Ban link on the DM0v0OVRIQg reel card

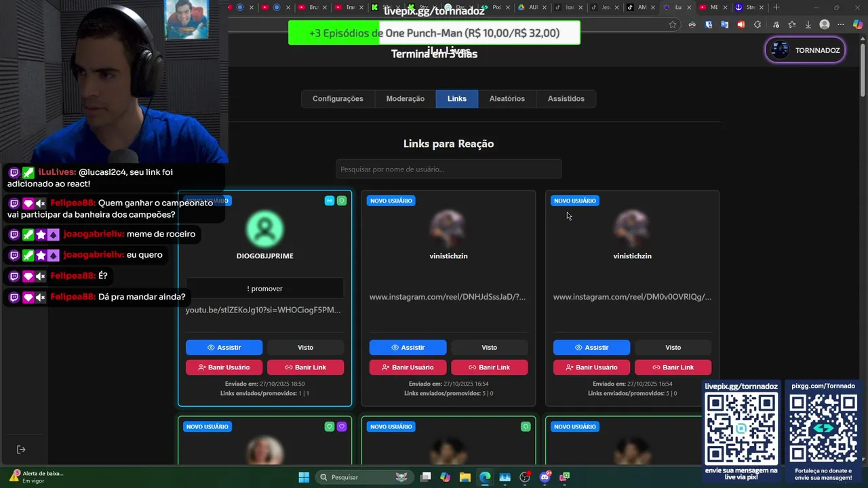coord(673,367)
